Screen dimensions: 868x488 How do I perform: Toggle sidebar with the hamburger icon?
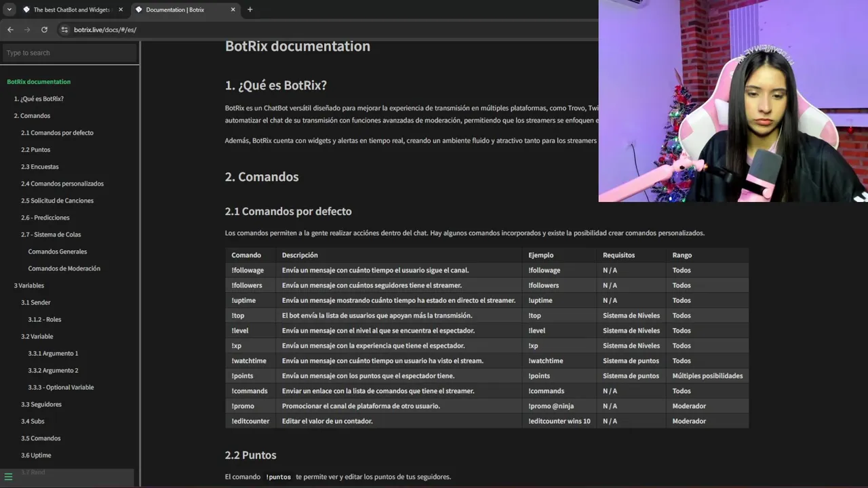pyautogui.click(x=9, y=476)
